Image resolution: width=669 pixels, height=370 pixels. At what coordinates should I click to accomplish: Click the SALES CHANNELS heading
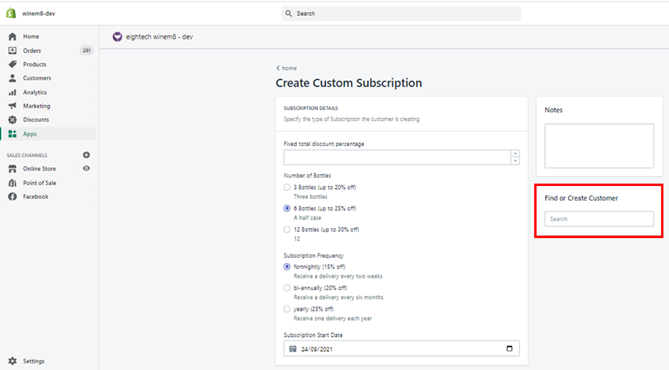pos(27,155)
